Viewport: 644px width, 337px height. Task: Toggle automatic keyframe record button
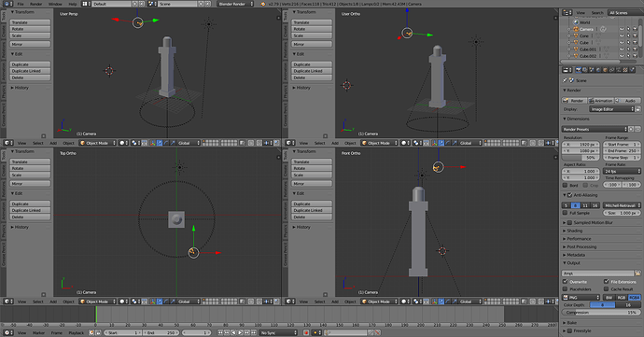(306, 332)
